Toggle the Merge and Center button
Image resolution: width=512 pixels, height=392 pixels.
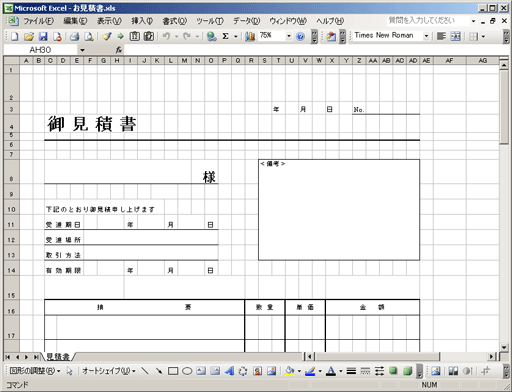point(455,36)
